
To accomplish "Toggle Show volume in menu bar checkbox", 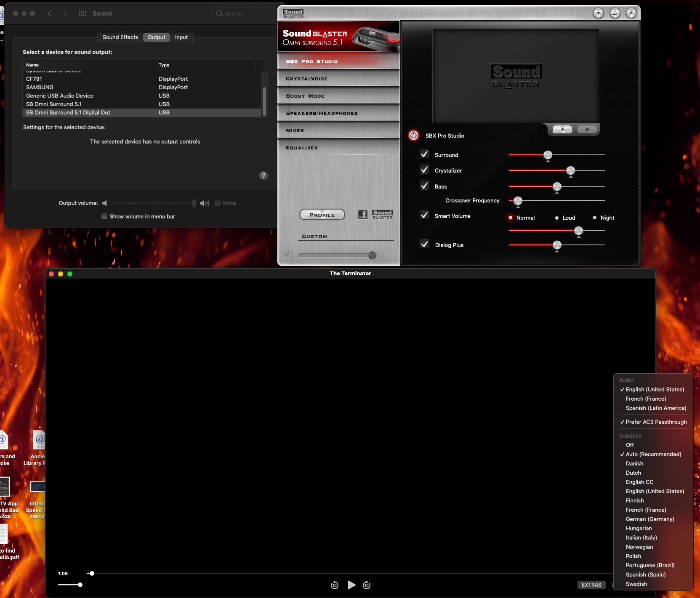I will (x=104, y=216).
